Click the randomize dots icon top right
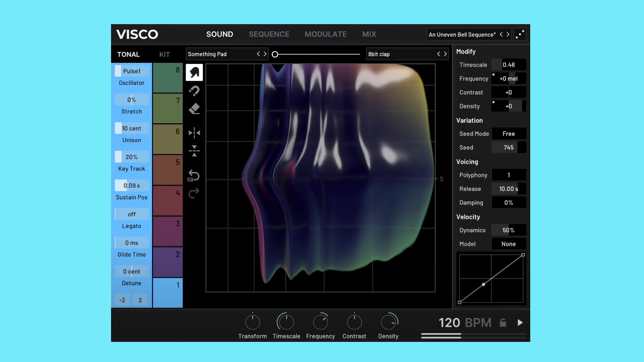Image resolution: width=644 pixels, height=362 pixels. (520, 35)
